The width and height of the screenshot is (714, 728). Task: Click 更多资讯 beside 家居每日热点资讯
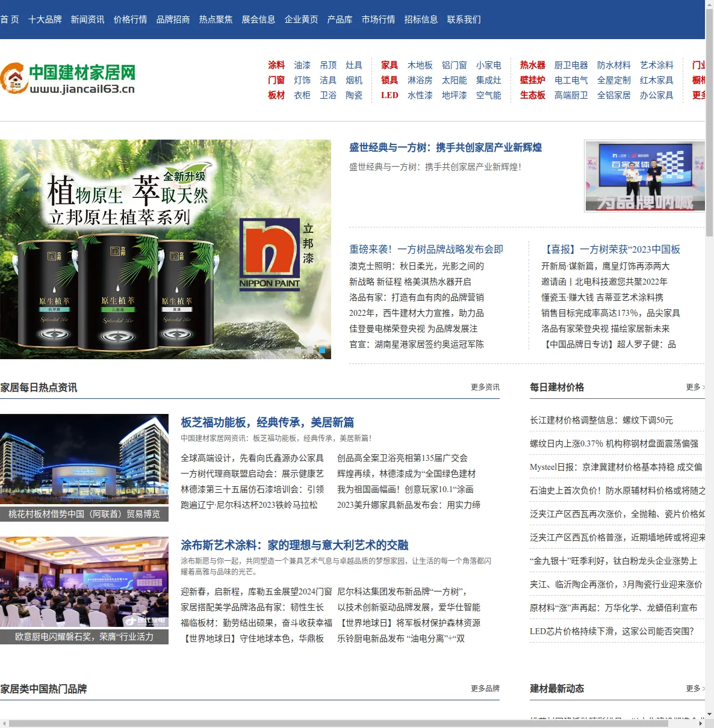pos(485,387)
